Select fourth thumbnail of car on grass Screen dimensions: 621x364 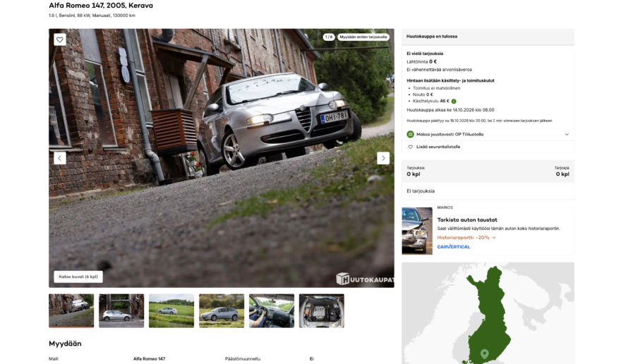pyautogui.click(x=222, y=310)
